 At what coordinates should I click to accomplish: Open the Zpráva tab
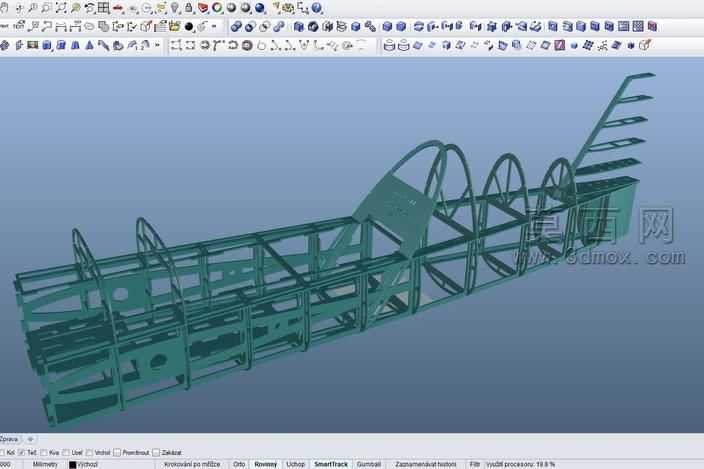pos(9,439)
